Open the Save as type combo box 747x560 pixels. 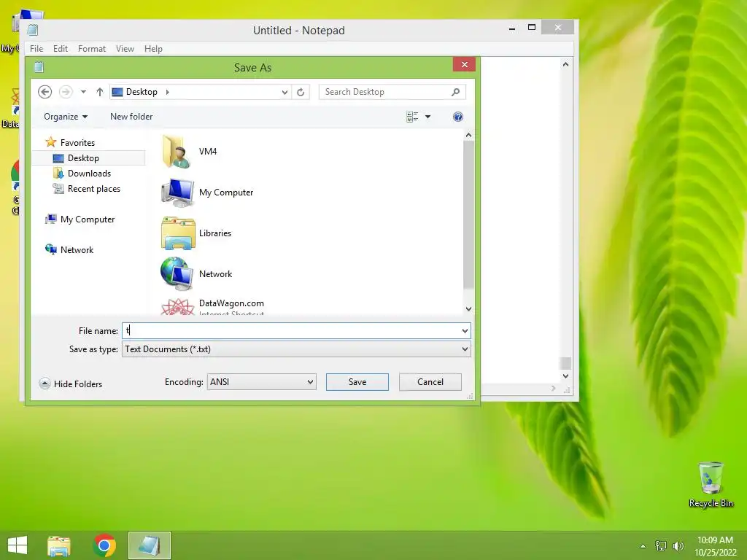pyautogui.click(x=296, y=349)
